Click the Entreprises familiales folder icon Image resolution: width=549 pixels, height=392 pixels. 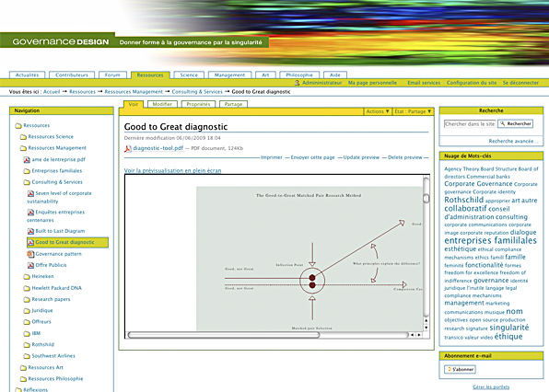point(27,171)
